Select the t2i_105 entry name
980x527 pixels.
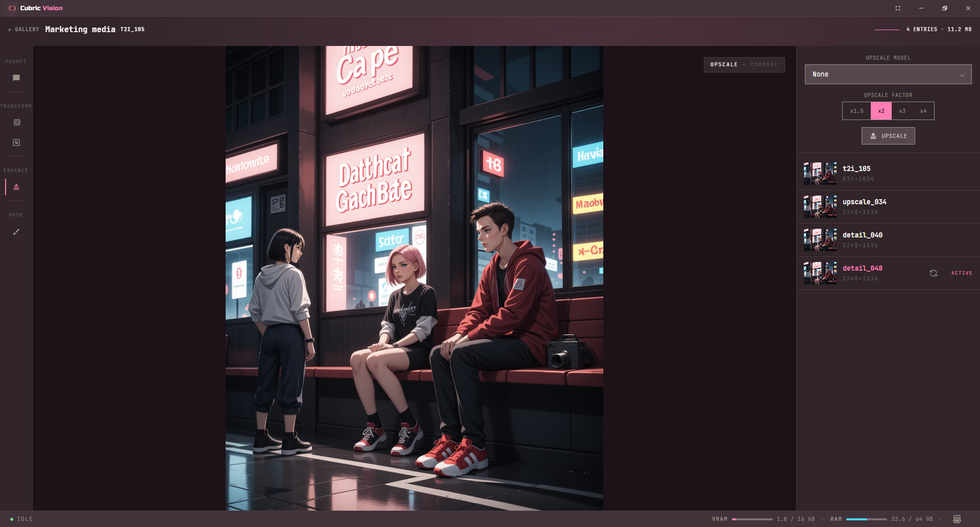click(856, 169)
